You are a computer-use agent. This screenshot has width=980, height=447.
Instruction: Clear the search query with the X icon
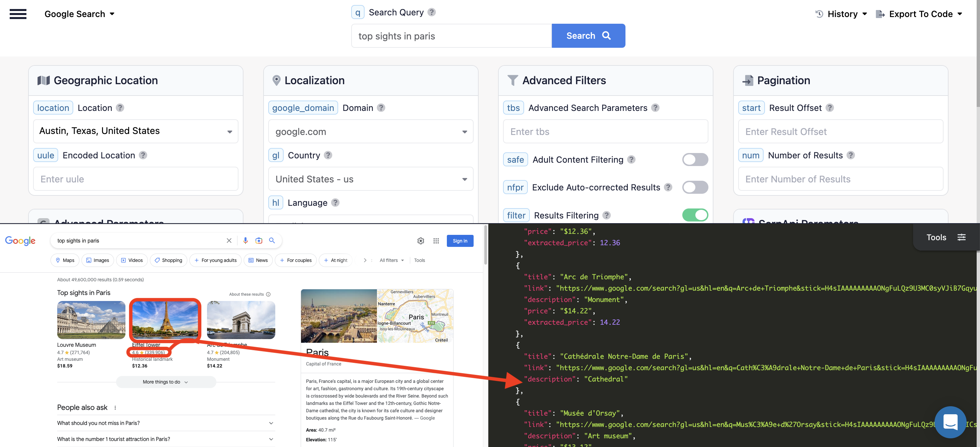coord(229,240)
